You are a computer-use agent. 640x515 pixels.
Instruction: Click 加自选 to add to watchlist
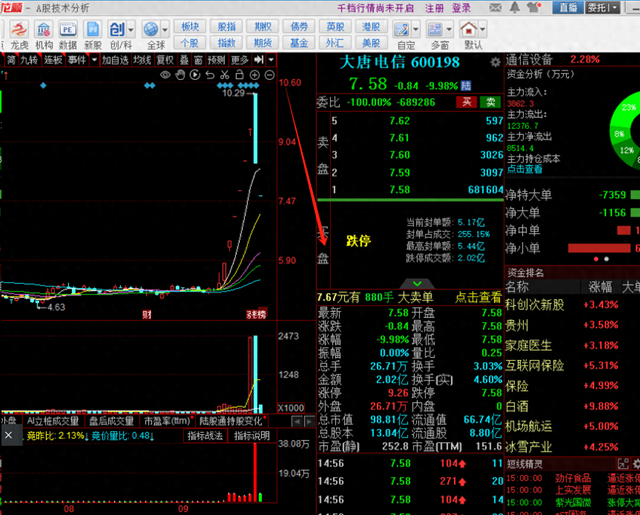point(115,60)
